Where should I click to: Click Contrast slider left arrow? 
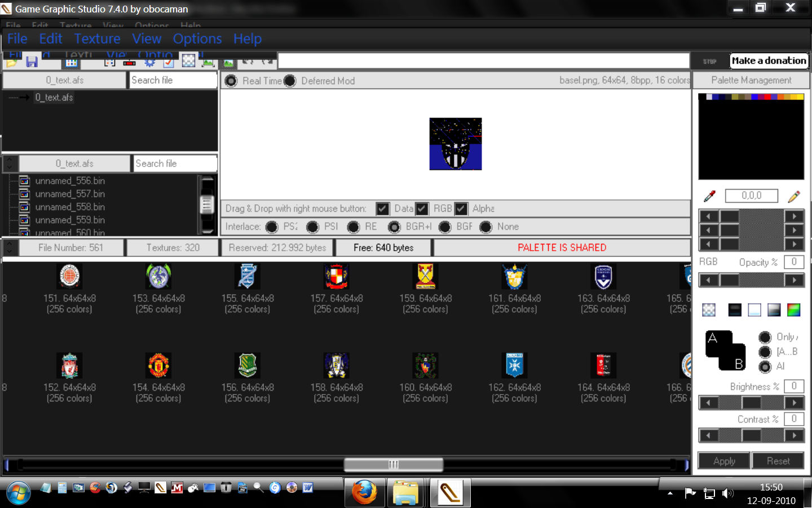pos(709,435)
